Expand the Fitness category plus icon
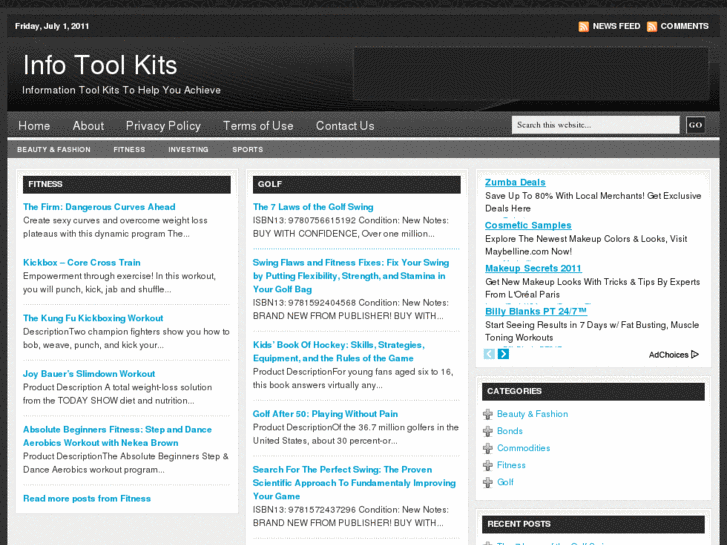 coord(488,465)
